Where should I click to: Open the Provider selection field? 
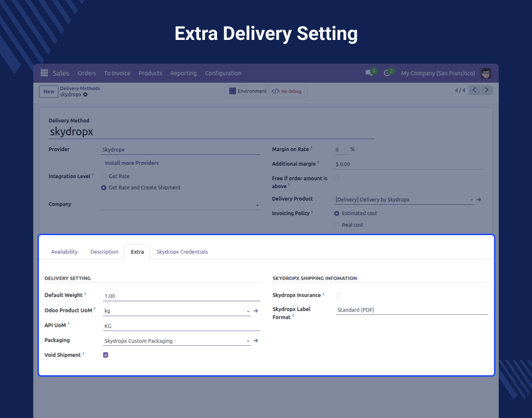point(180,150)
